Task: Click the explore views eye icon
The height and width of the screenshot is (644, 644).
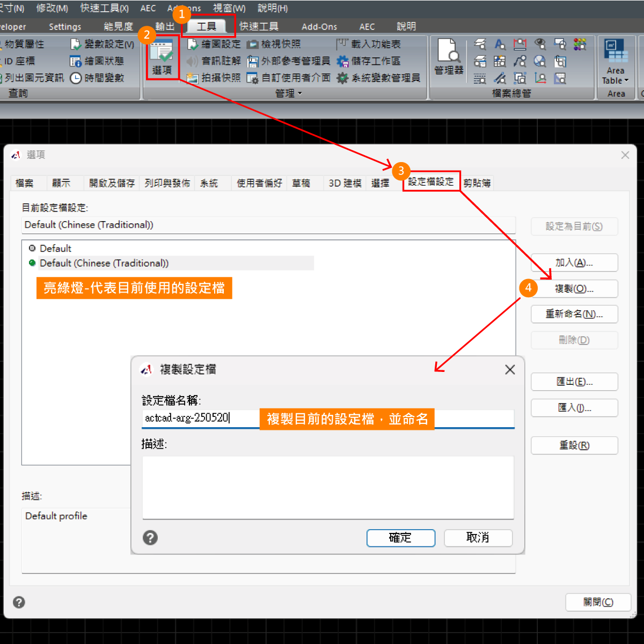Action: tap(540, 44)
